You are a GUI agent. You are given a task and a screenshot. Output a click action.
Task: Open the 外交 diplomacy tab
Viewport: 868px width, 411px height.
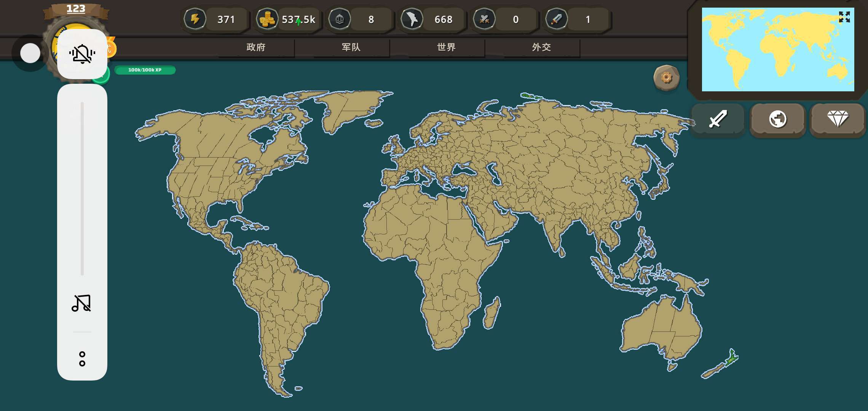point(541,47)
